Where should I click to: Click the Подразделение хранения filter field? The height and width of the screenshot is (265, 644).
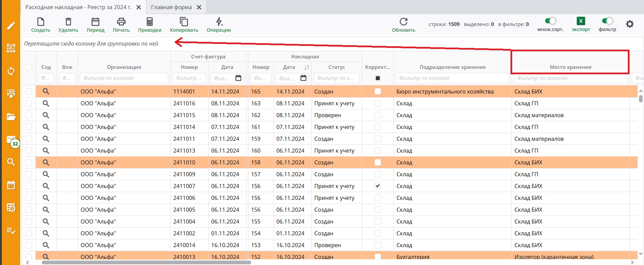click(x=452, y=78)
